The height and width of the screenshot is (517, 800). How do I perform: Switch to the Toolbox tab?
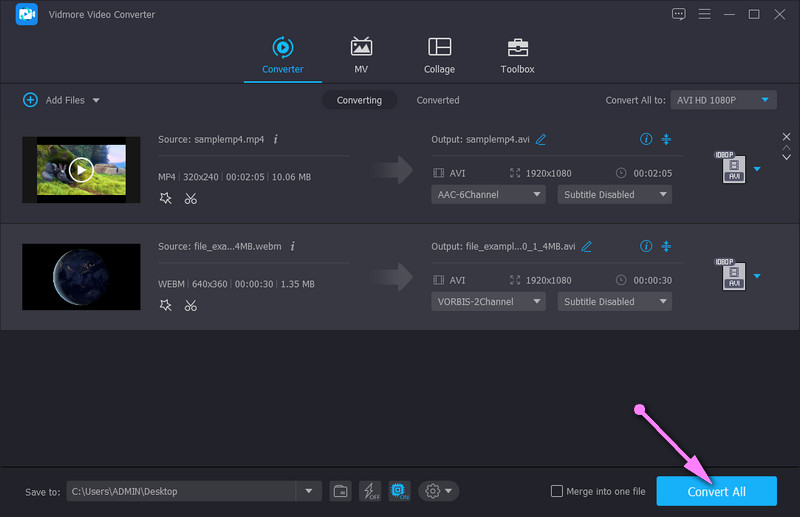(517, 56)
